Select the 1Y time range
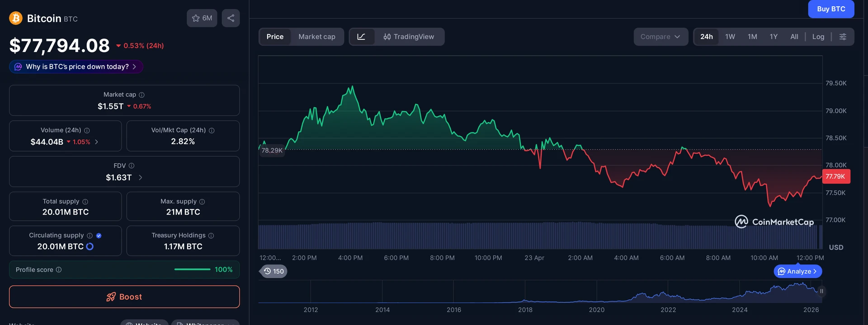This screenshot has height=325, width=868. point(774,37)
